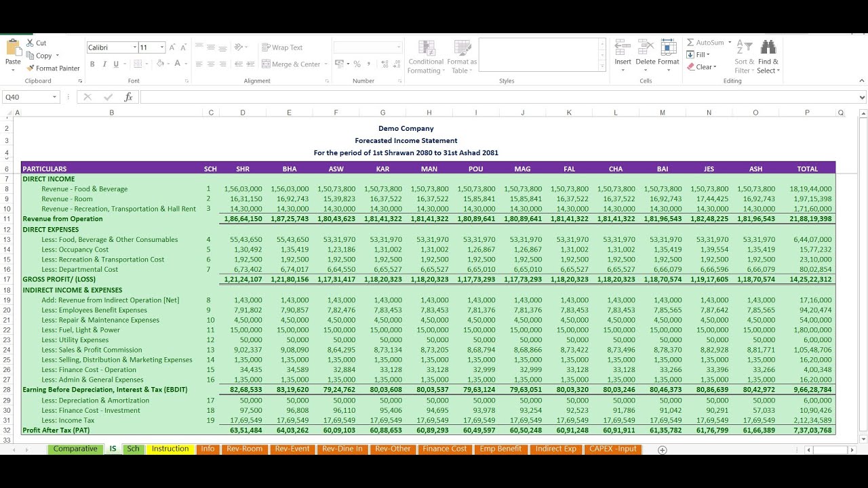Click the Copy icon

pyautogui.click(x=31, y=56)
